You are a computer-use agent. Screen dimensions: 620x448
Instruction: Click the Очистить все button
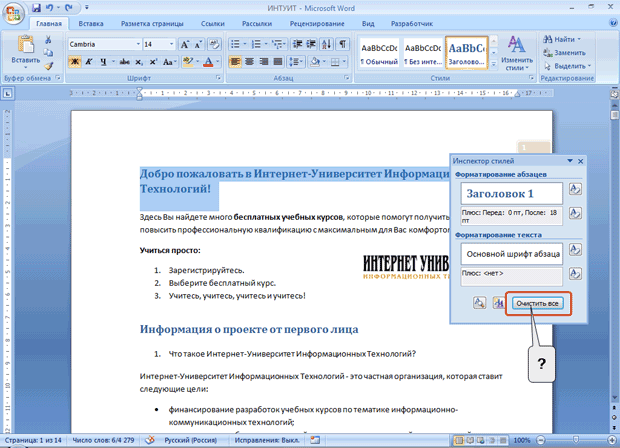[x=538, y=304]
